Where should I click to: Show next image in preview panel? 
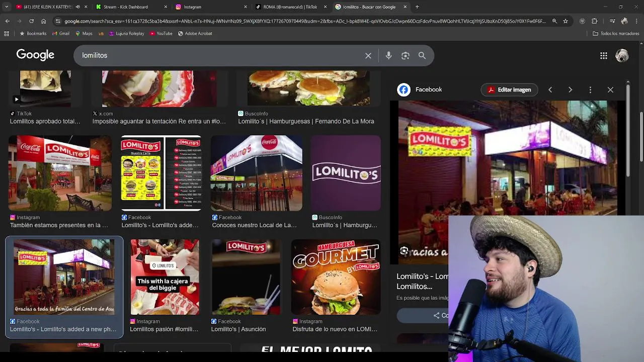[570, 89]
